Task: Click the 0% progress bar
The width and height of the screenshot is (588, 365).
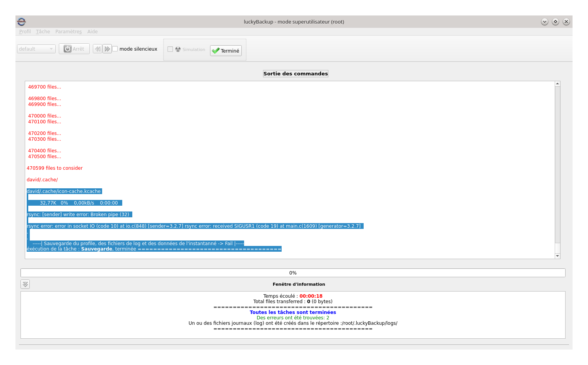Action: [293, 273]
